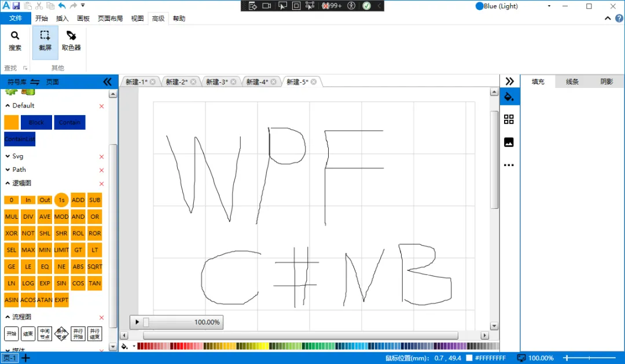
Task: Open the image panel icon on right sidebar
Action: pyautogui.click(x=509, y=142)
